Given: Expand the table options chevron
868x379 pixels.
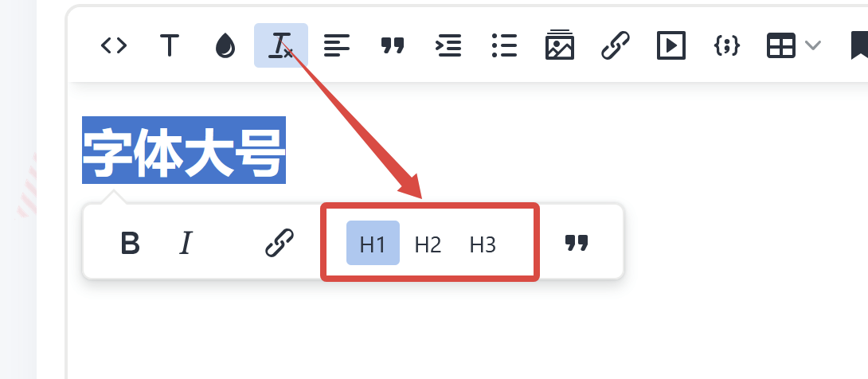Looking at the screenshot, I should 812,45.
